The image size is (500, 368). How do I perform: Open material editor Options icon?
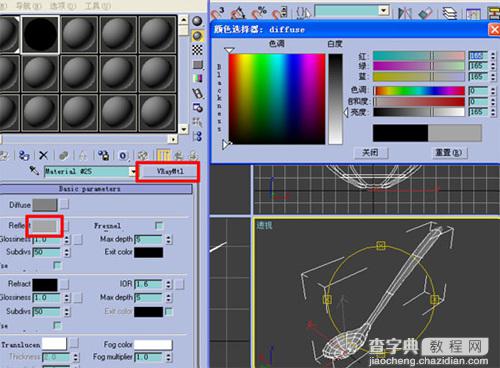coord(198,108)
